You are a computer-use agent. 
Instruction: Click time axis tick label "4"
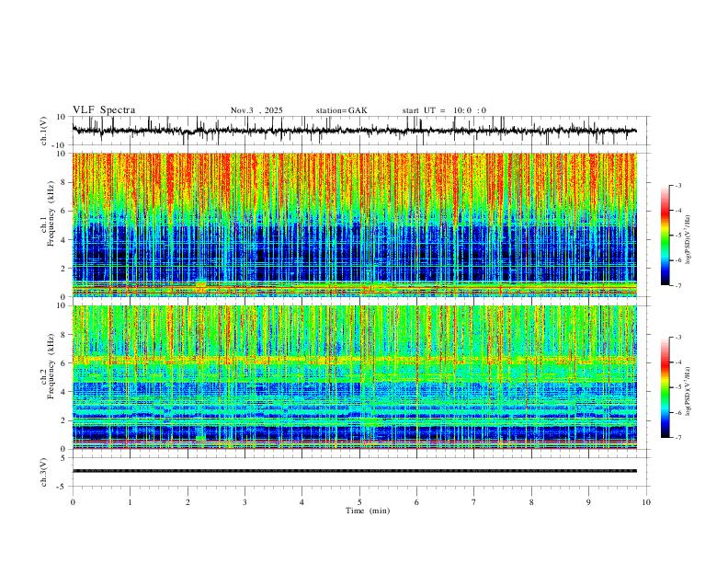pos(301,502)
